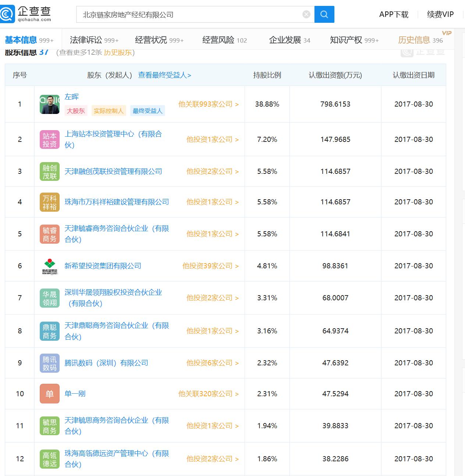This screenshot has height=476, width=465.
Task: Click the 腾讯数码 logo icon
Action: [50, 363]
